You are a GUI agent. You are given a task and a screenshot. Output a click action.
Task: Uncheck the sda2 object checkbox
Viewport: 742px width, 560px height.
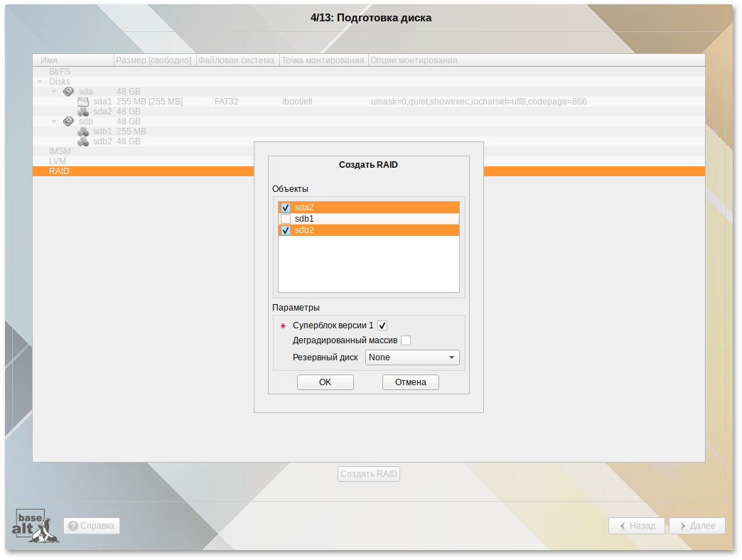tap(286, 208)
